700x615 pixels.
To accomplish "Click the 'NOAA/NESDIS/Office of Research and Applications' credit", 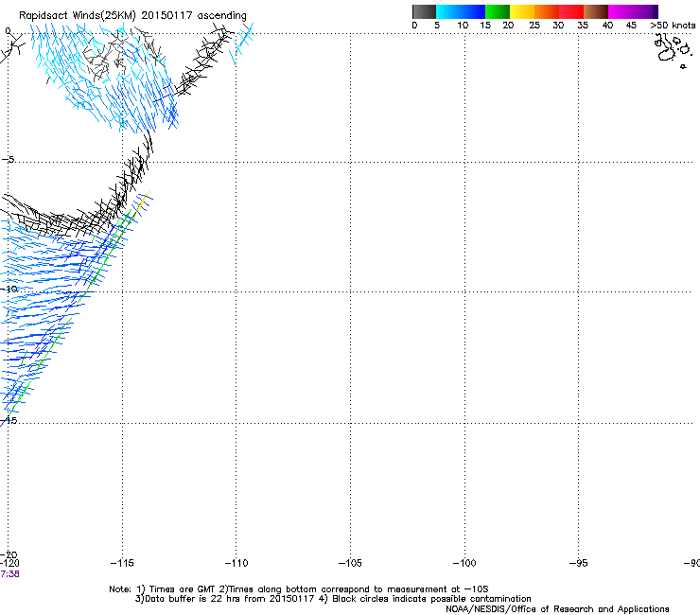I will (557, 609).
